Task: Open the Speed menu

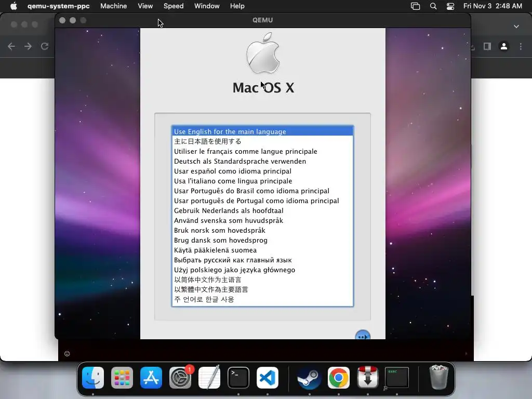Action: (174, 6)
